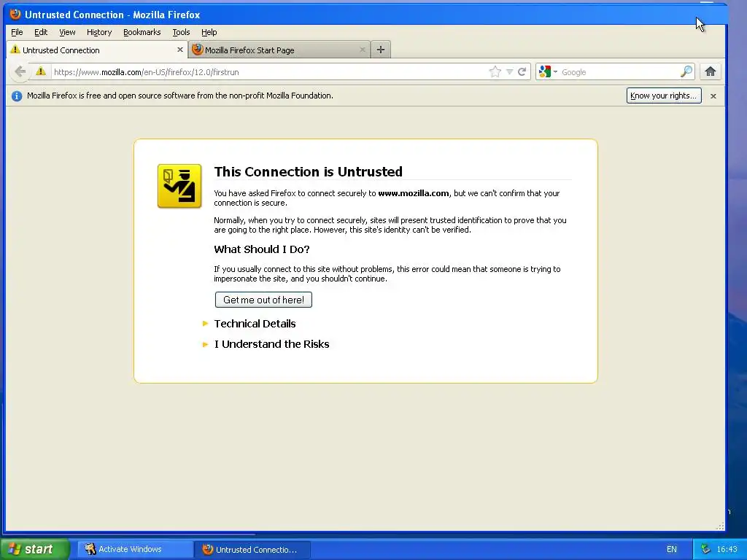The height and width of the screenshot is (560, 747).
Task: Open a new tab with plus button
Action: [381, 50]
